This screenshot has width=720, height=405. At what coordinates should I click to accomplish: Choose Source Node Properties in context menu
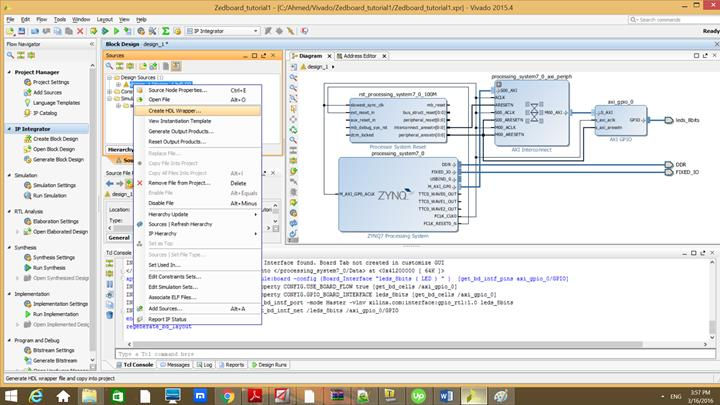pyautogui.click(x=197, y=90)
